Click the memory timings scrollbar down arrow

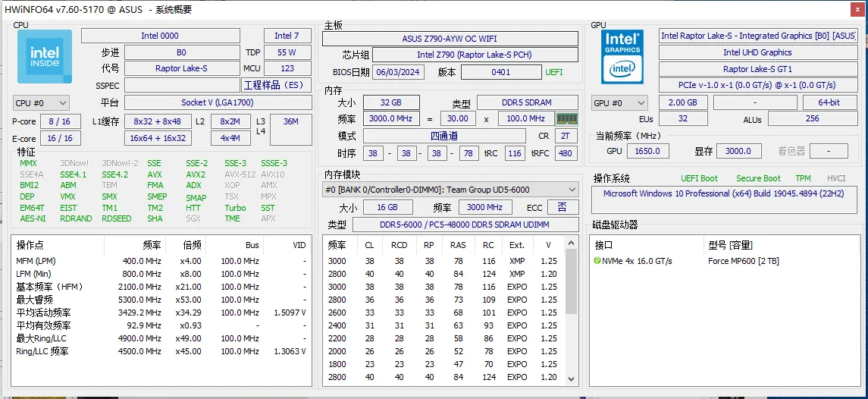point(572,379)
